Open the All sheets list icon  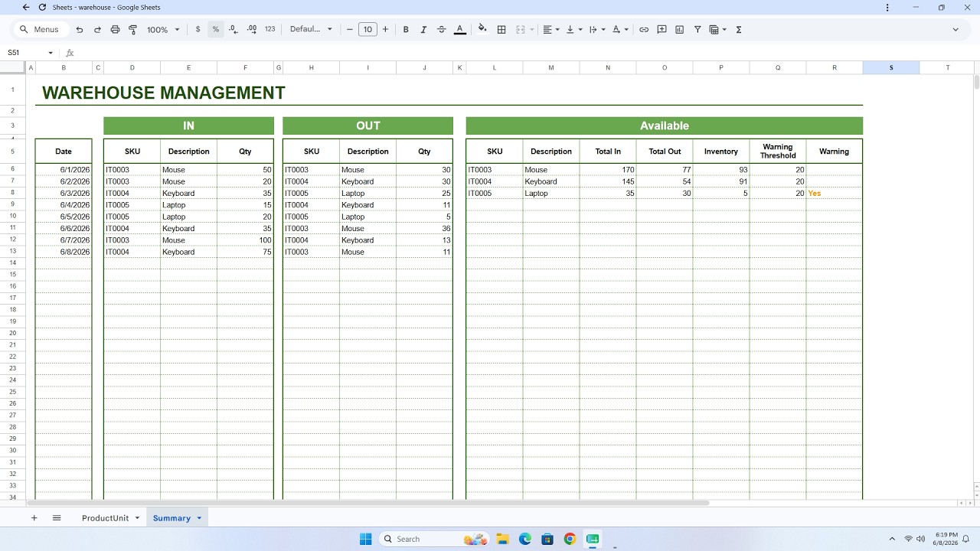pos(57,518)
